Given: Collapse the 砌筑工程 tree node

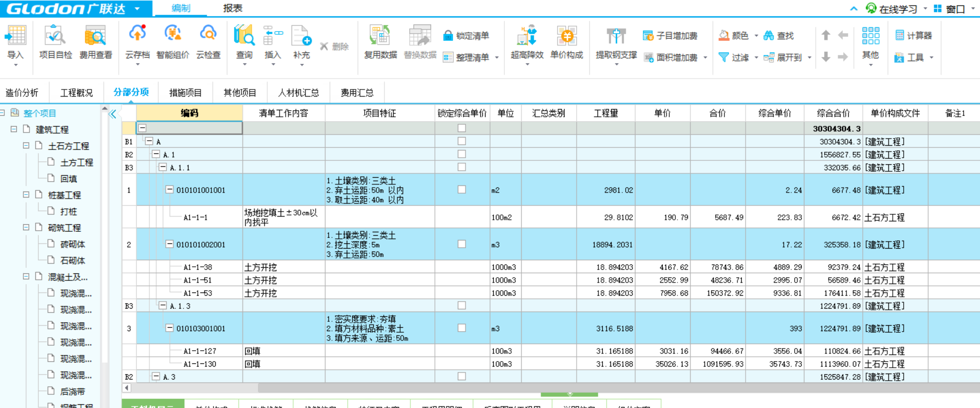Looking at the screenshot, I should point(26,227).
